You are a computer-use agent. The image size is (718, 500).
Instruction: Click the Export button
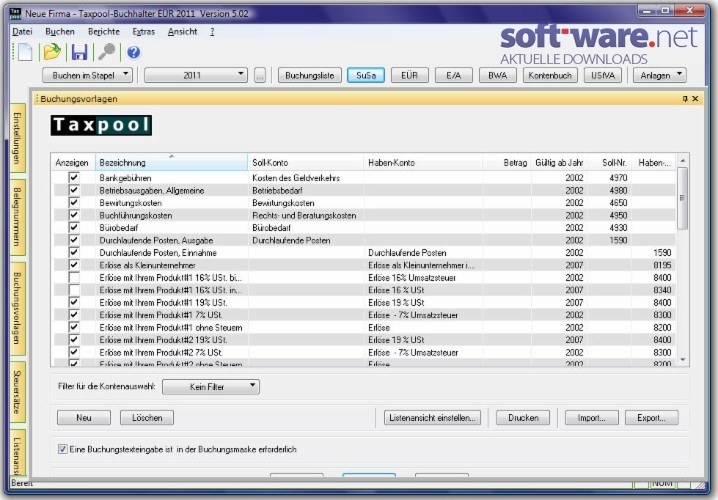[652, 418]
